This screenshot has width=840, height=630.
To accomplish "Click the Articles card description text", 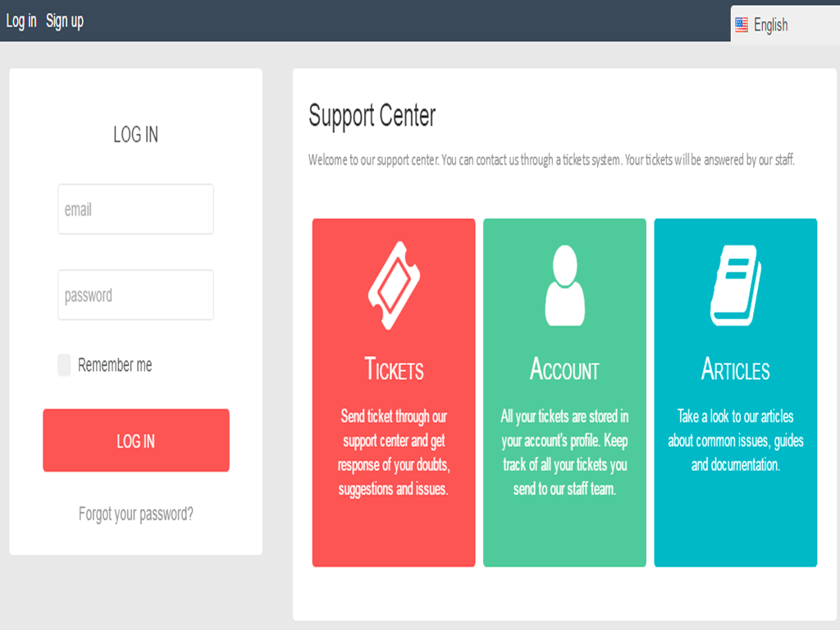I will click(x=735, y=441).
